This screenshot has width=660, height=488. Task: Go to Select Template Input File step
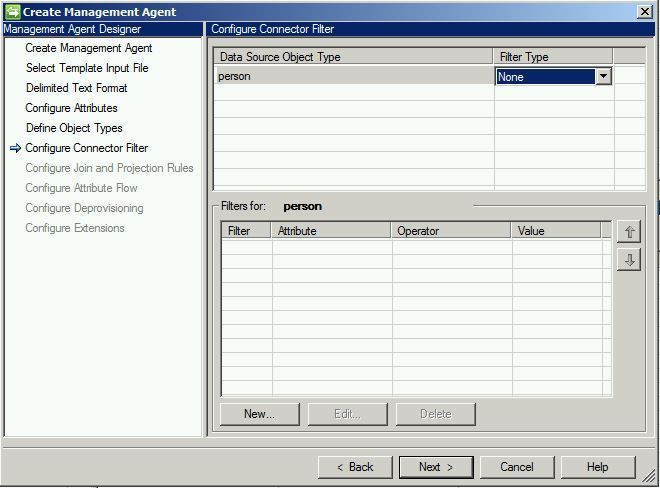[x=87, y=68]
